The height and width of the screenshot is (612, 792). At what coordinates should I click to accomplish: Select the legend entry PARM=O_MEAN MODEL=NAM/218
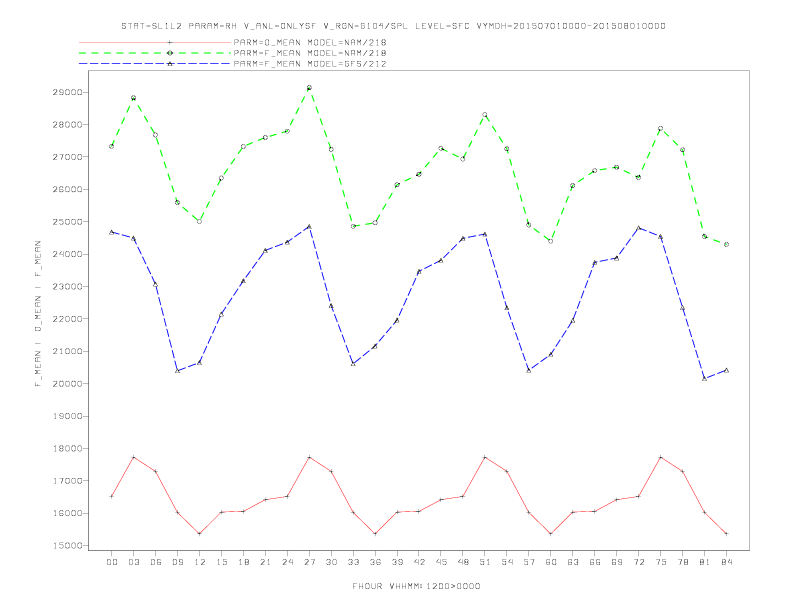point(310,42)
